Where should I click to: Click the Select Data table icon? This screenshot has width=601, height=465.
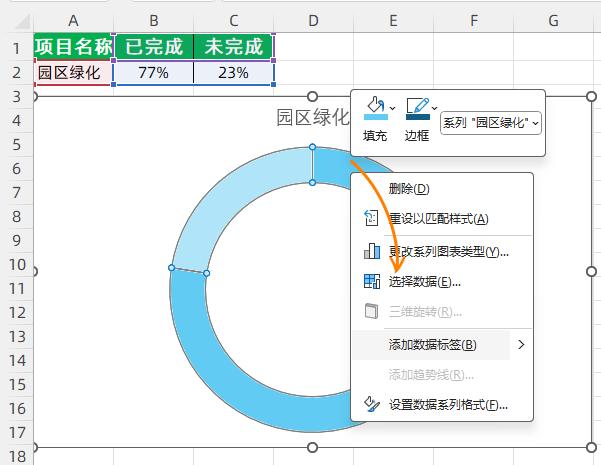click(x=372, y=281)
